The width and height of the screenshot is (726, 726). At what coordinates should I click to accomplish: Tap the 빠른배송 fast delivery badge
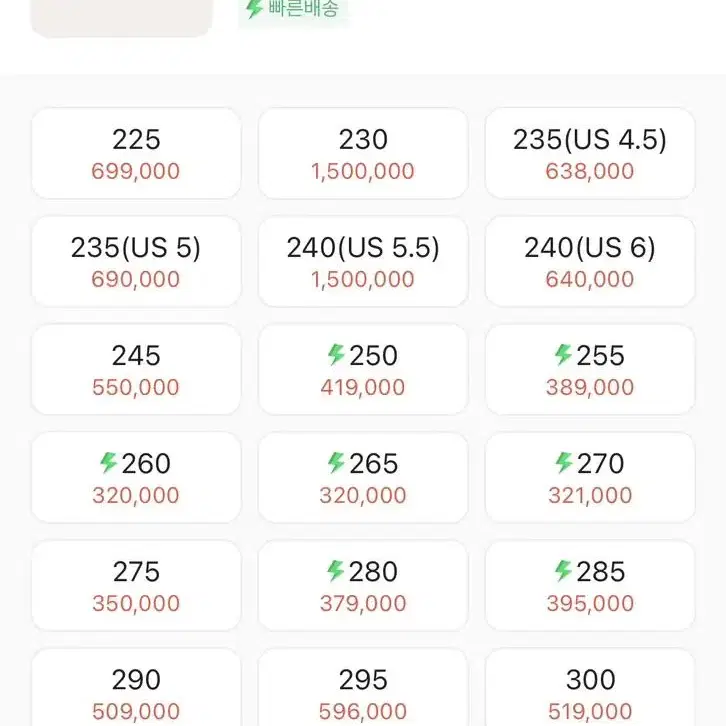293,9
